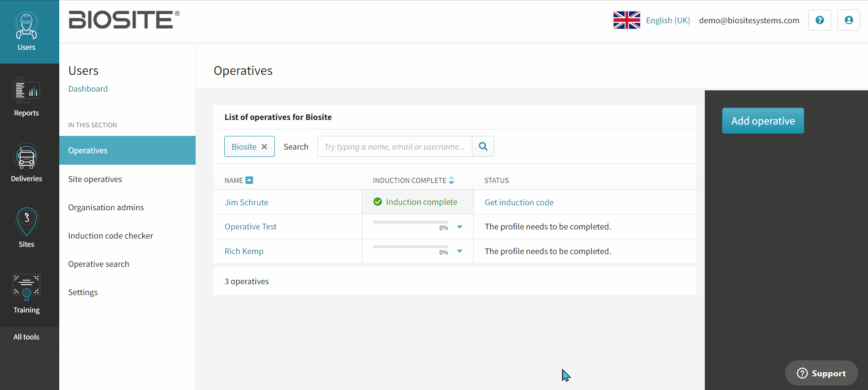Open Operative Test profile link
Screen dimensions: 868x390
tap(250, 227)
